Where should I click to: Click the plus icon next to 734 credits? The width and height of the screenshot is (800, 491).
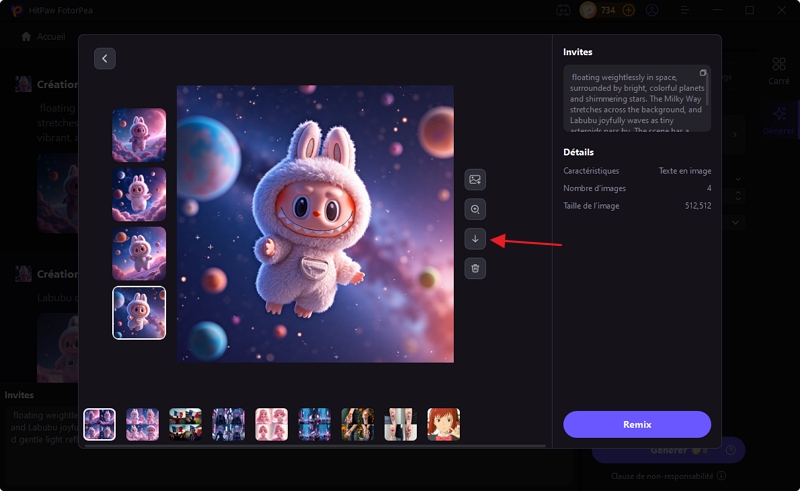coord(629,10)
